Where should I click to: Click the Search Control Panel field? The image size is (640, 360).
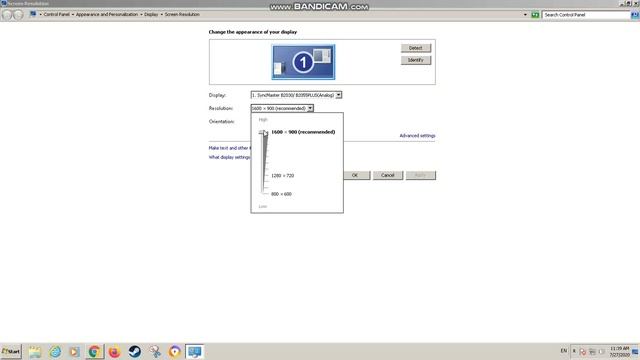[586, 15]
